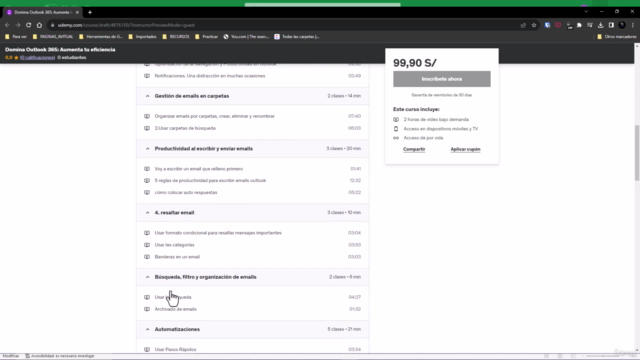Click Usar Pasos Rápidos lesson title
640x360 pixels.
pyautogui.click(x=175, y=350)
